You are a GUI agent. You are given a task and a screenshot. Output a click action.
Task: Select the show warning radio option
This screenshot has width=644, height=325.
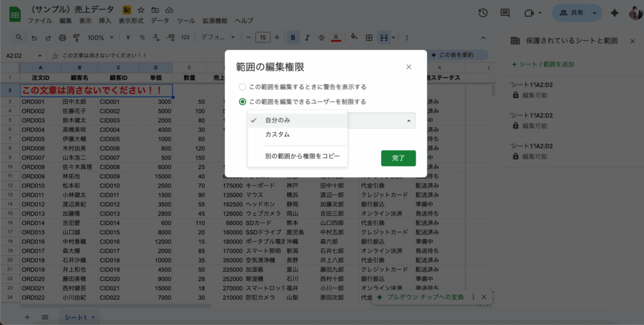click(242, 87)
